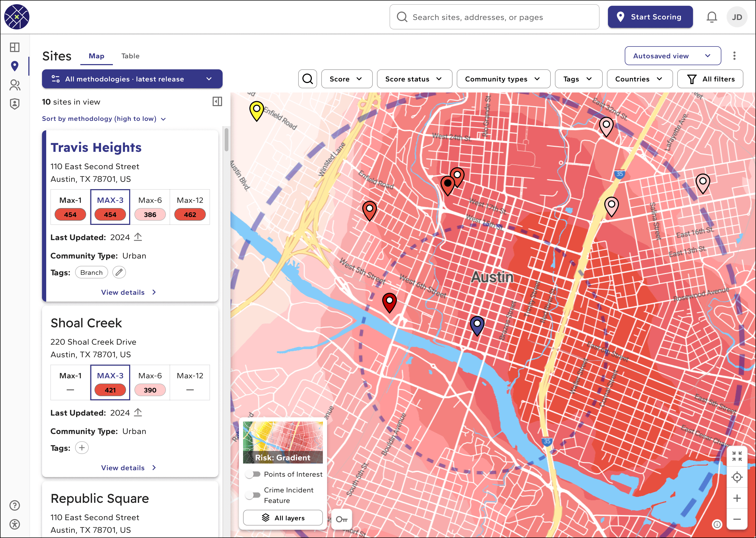The width and height of the screenshot is (756, 538).
Task: Click the MAX-3 score 454 badge
Action: tap(110, 215)
